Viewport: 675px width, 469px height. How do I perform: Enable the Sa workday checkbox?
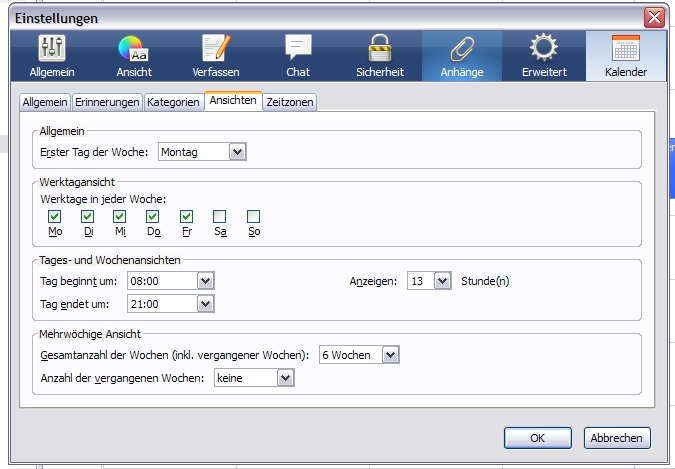[x=219, y=216]
